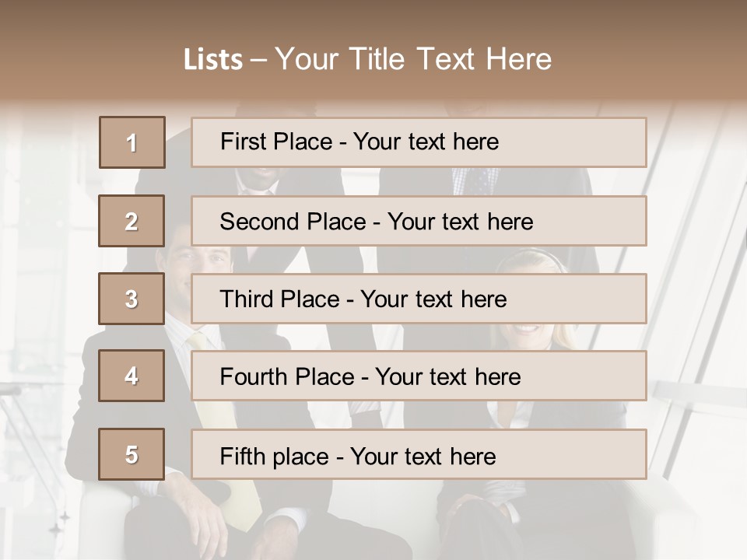This screenshot has width=747, height=560.
Task: Click the number 5 box
Action: pos(132,454)
